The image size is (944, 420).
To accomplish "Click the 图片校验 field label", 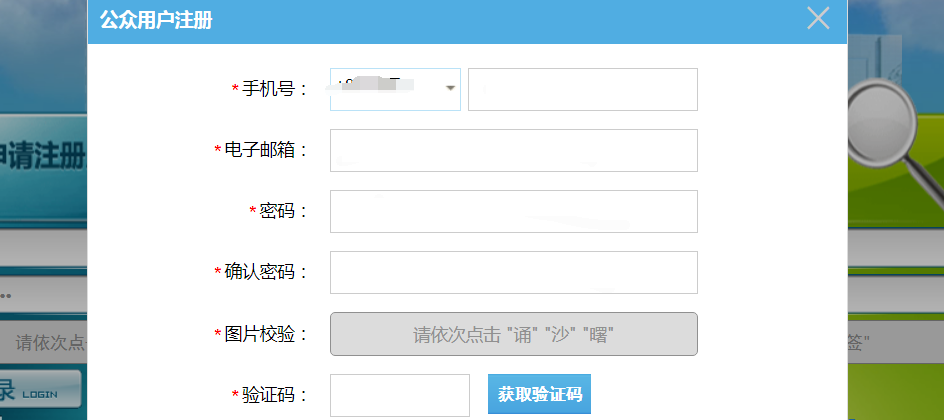I will tap(262, 334).
